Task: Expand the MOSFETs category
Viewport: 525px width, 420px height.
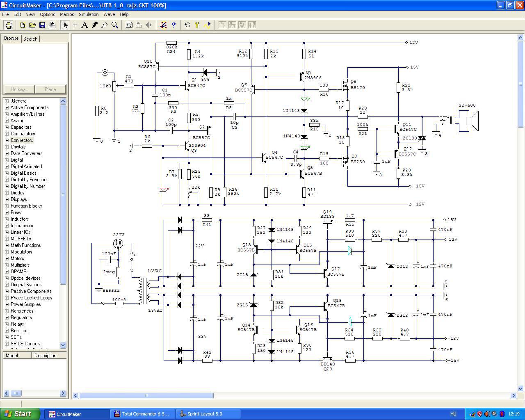Action: 7,239
